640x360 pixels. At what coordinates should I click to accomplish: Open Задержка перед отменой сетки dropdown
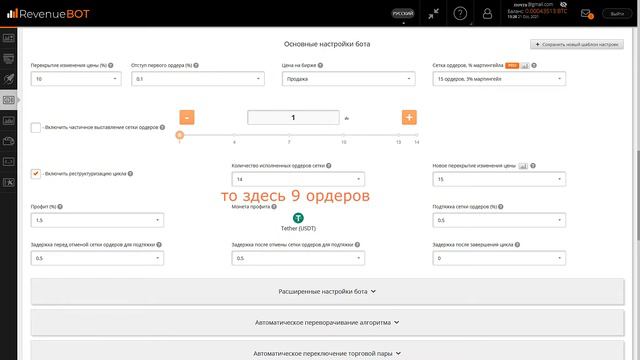(97, 258)
